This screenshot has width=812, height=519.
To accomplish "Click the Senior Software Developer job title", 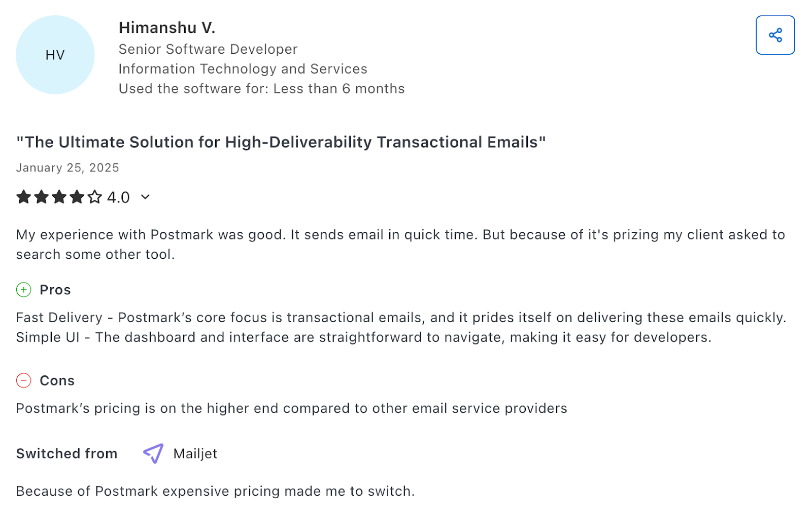I will 208,49.
